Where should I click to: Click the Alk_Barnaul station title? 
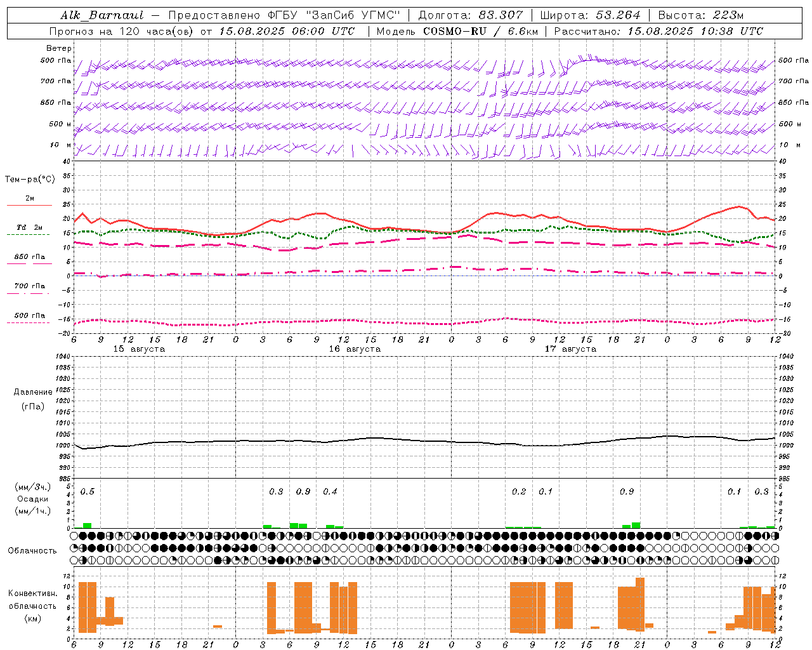click(102, 15)
